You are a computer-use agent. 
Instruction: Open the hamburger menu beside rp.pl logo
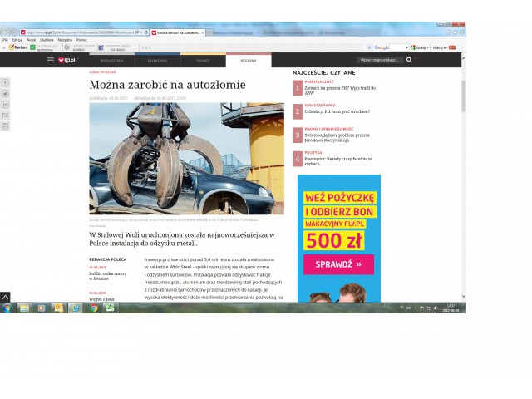pos(50,61)
